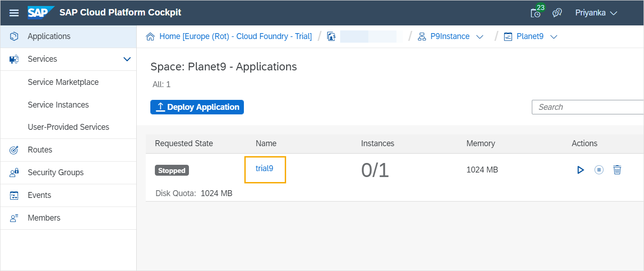Delete trial9 using the trash icon
The image size is (644, 271).
(617, 169)
